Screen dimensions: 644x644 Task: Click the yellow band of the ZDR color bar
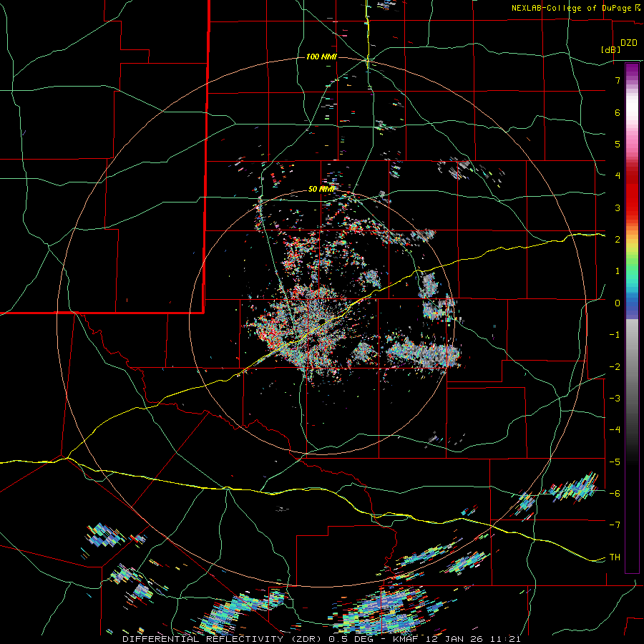pyautogui.click(x=632, y=248)
